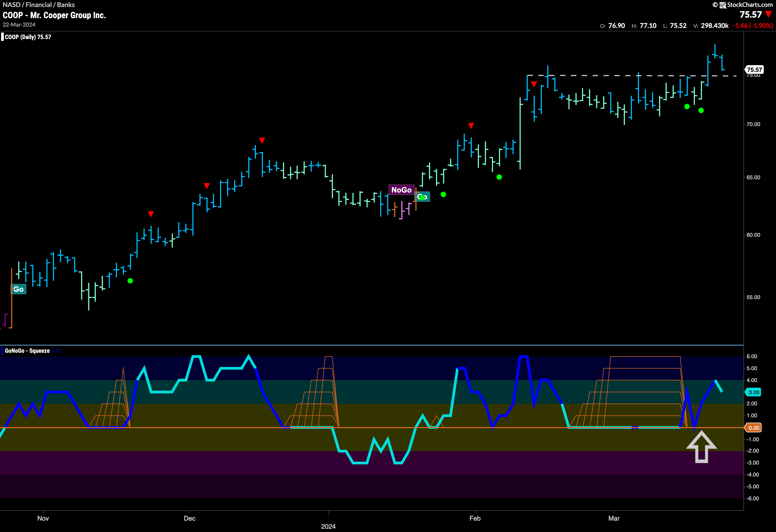This screenshot has width=776, height=532.
Task: Click the red down arrow beside 75.57 header price
Action: (x=768, y=14)
